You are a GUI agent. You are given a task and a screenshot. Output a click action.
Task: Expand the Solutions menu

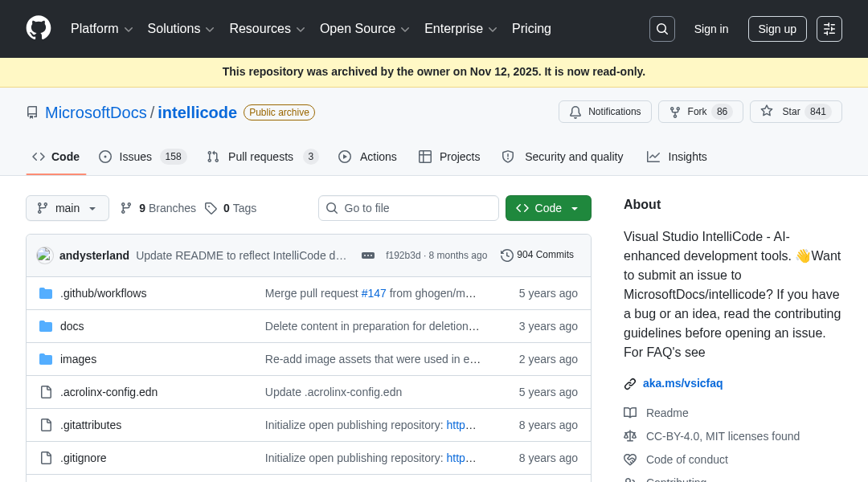(181, 29)
